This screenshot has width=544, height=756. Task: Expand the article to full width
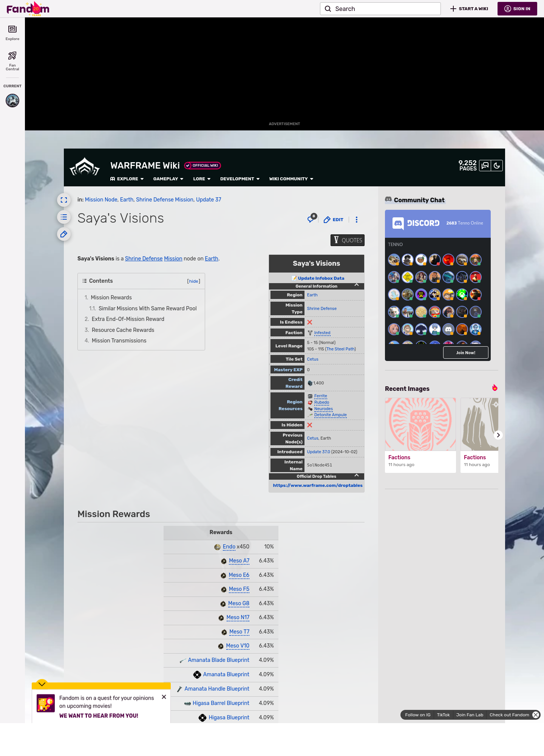pyautogui.click(x=64, y=200)
